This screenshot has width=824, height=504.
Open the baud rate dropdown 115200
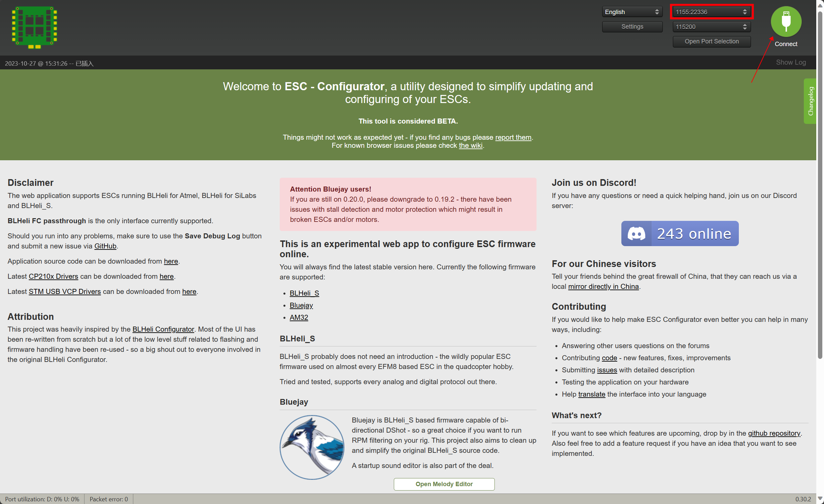pos(711,27)
